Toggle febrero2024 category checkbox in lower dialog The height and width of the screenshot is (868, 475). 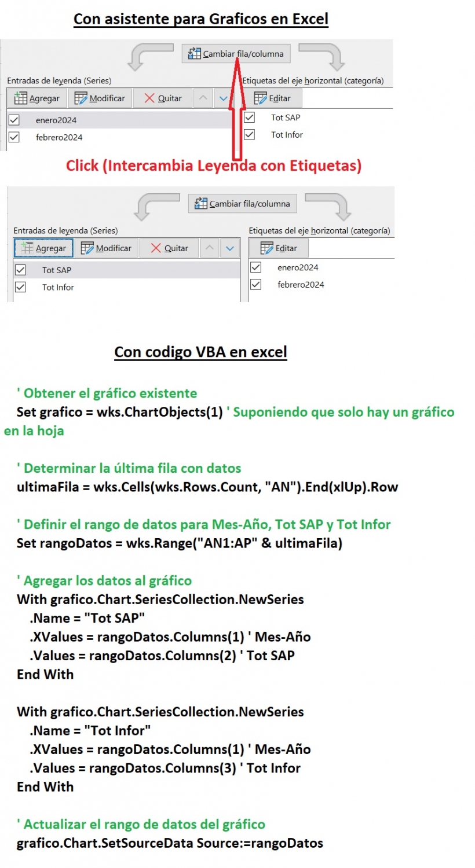click(x=256, y=284)
